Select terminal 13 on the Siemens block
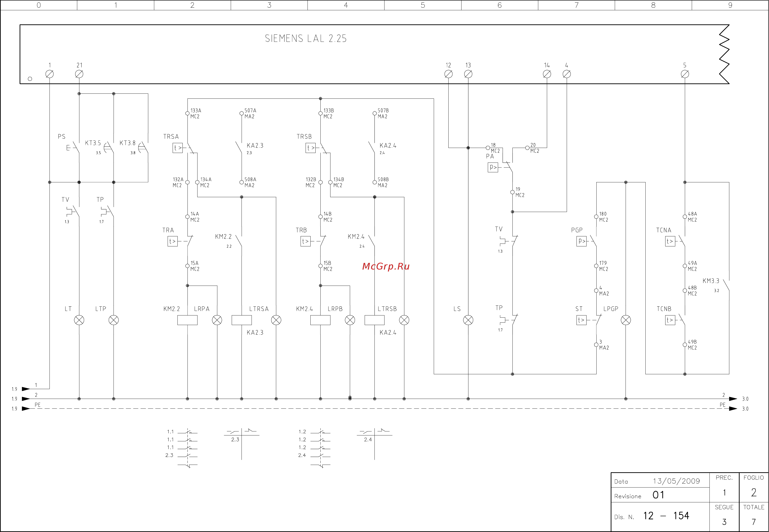Image resolution: width=769 pixels, height=532 pixels. tap(468, 74)
